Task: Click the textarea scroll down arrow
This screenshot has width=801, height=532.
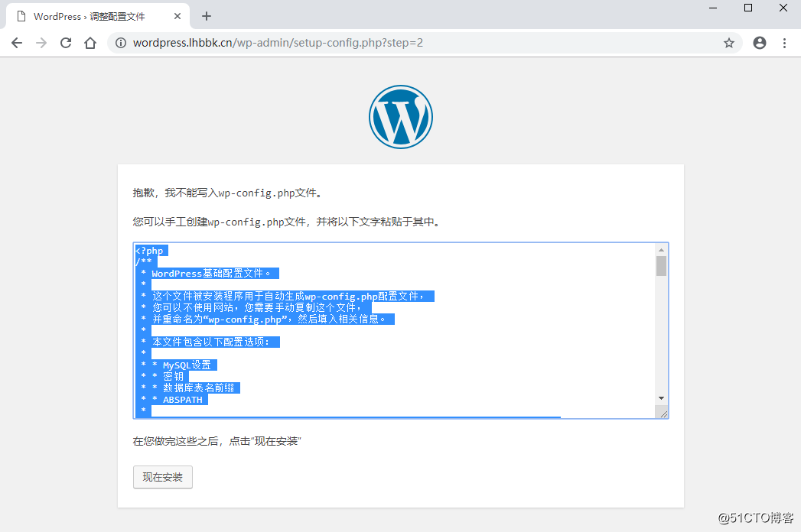Action: pyautogui.click(x=662, y=398)
